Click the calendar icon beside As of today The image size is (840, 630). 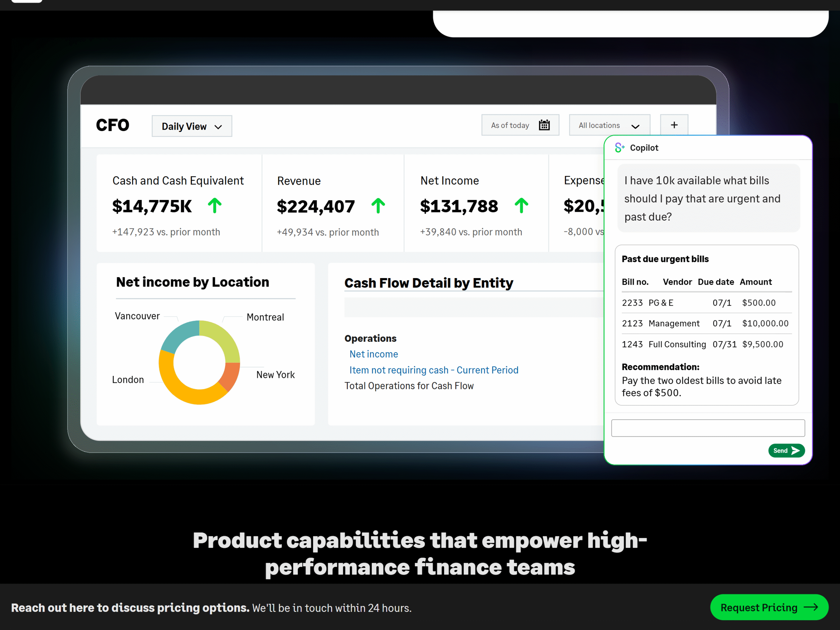point(544,125)
